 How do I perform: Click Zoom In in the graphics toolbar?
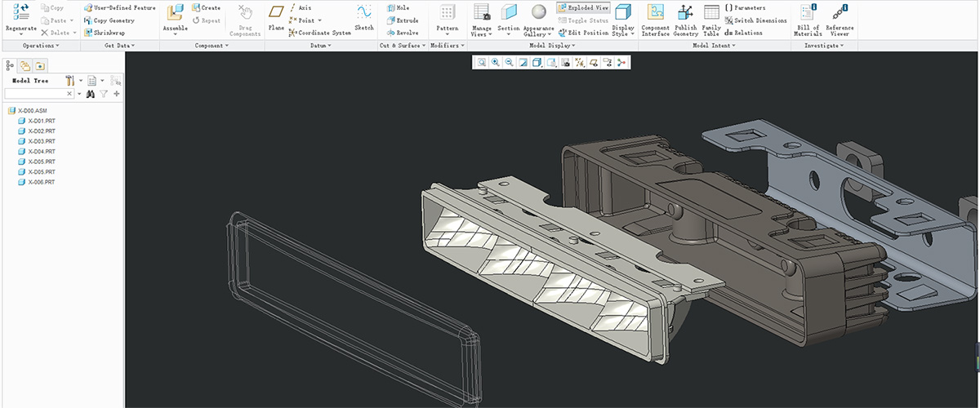coord(495,62)
